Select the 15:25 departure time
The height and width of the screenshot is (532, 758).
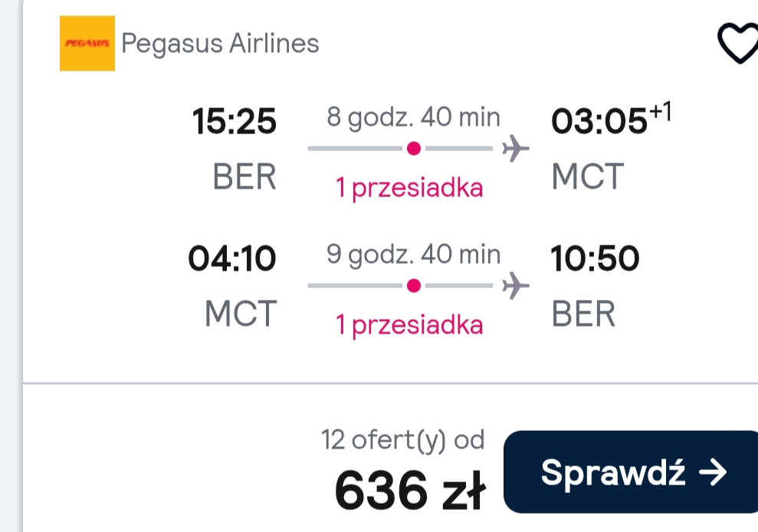point(234,121)
